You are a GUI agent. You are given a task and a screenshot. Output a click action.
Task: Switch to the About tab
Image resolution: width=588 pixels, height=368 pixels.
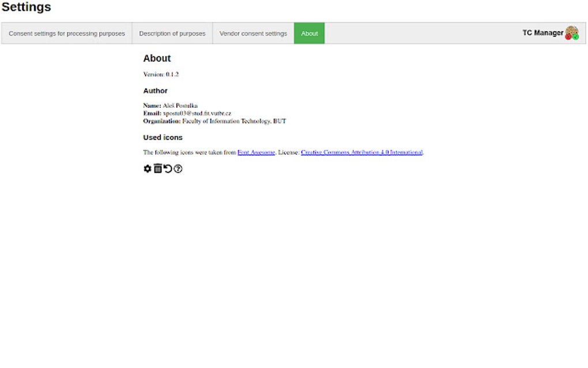point(309,33)
